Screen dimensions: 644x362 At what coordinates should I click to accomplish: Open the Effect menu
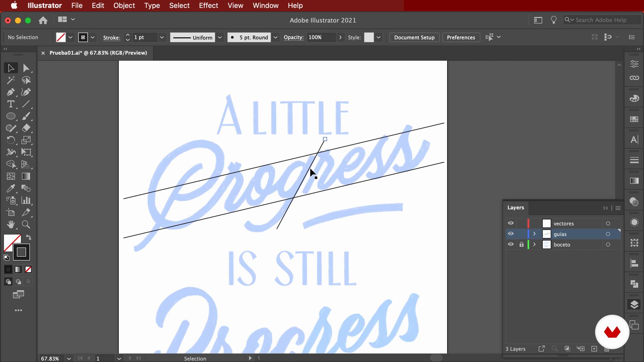pyautogui.click(x=208, y=5)
